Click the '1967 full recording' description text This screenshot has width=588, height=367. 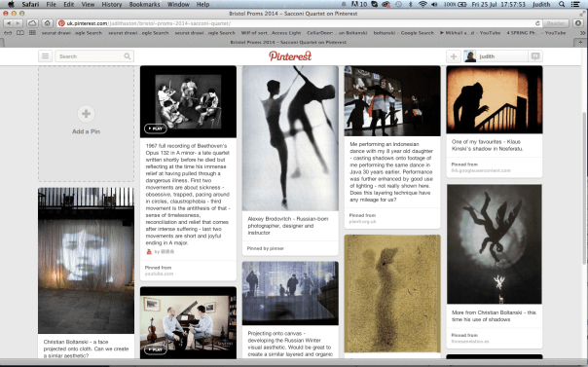pyautogui.click(x=188, y=194)
